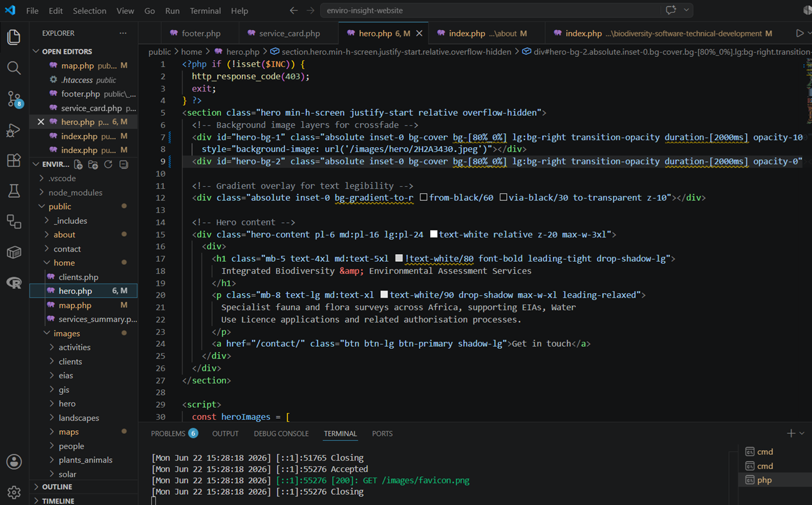Viewport: 812px width, 505px height.
Task: Click the enviro-insight-website command center search box
Action: click(491, 10)
